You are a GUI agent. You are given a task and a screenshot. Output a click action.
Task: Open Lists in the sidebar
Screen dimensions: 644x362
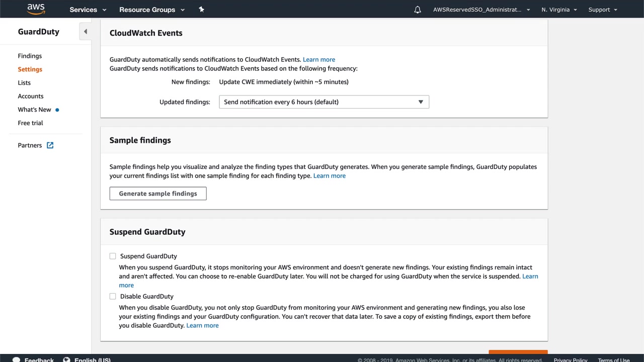click(24, 82)
